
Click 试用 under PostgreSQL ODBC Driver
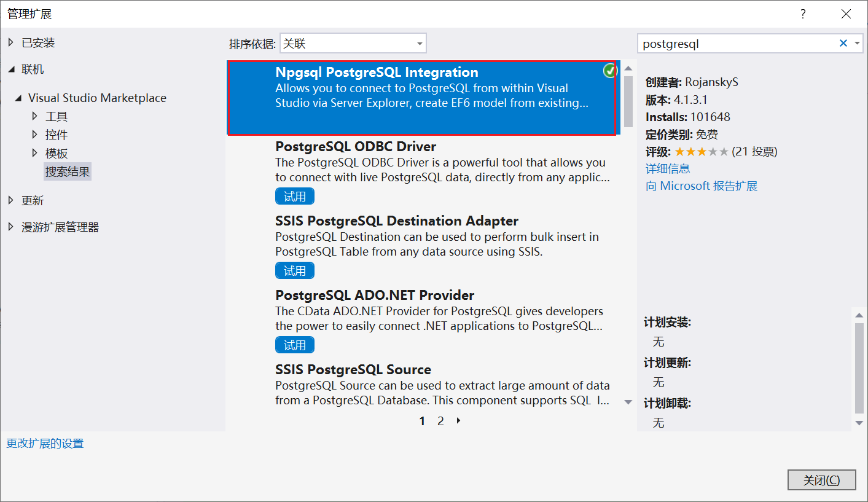click(x=295, y=197)
